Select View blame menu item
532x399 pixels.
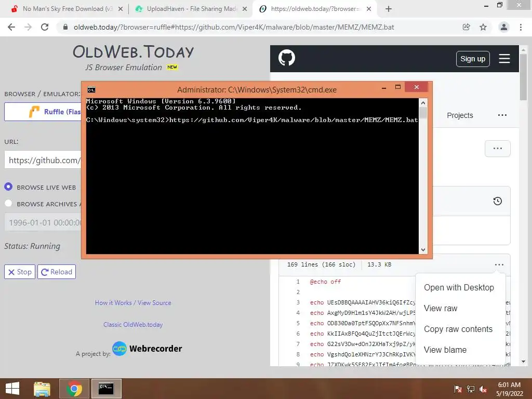point(445,350)
